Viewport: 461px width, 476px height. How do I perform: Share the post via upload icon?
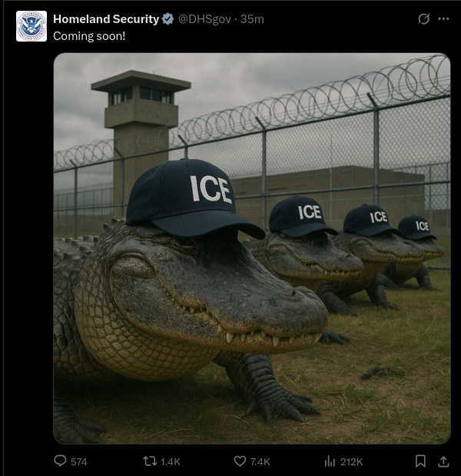[443, 461]
